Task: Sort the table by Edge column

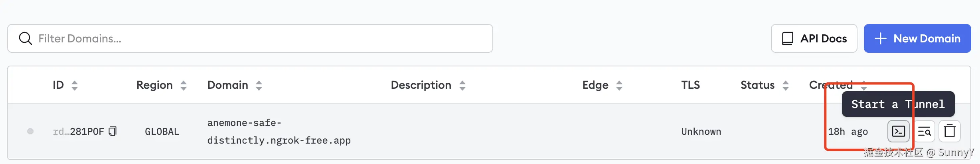Action: [x=619, y=85]
